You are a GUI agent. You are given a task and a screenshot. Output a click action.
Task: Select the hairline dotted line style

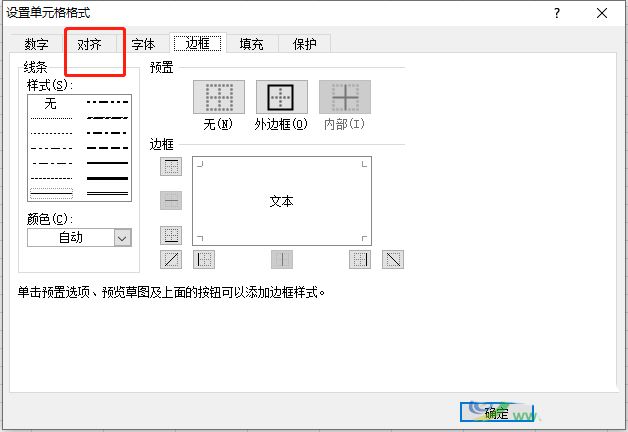point(51,119)
